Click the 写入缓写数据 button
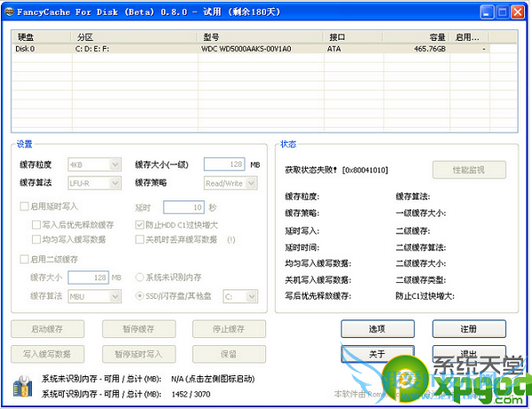Screen dimensions: 532x409 click(48, 354)
